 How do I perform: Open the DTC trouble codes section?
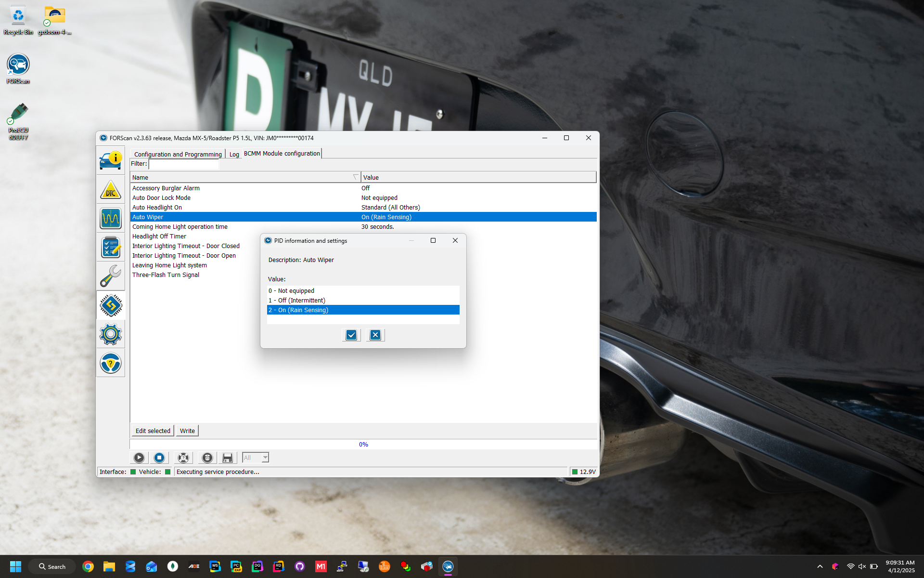[x=110, y=190]
